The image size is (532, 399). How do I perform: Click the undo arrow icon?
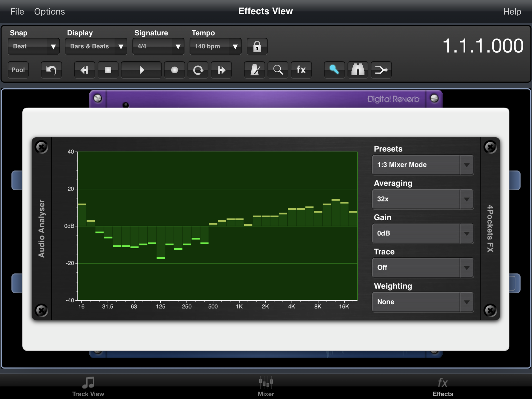[51, 70]
